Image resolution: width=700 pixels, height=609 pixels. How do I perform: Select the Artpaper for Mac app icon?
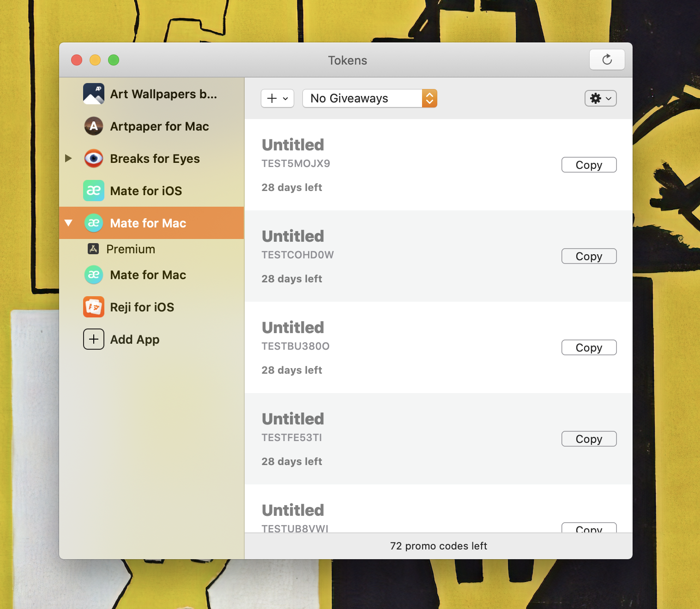pyautogui.click(x=94, y=126)
